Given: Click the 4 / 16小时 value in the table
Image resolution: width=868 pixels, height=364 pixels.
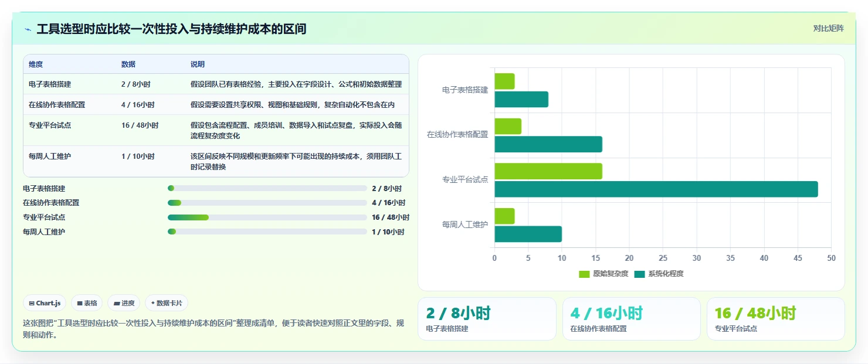Looking at the screenshot, I should click(138, 104).
